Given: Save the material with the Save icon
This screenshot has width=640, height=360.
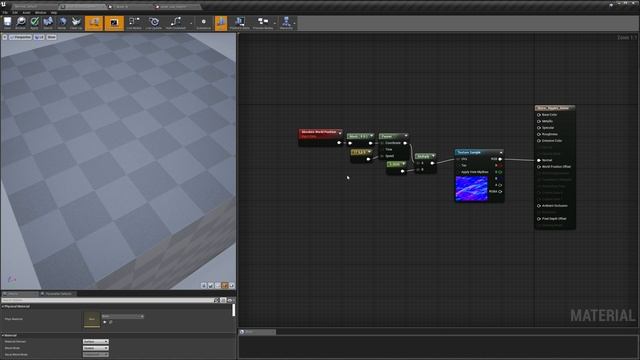Looking at the screenshot, I should point(7,23).
